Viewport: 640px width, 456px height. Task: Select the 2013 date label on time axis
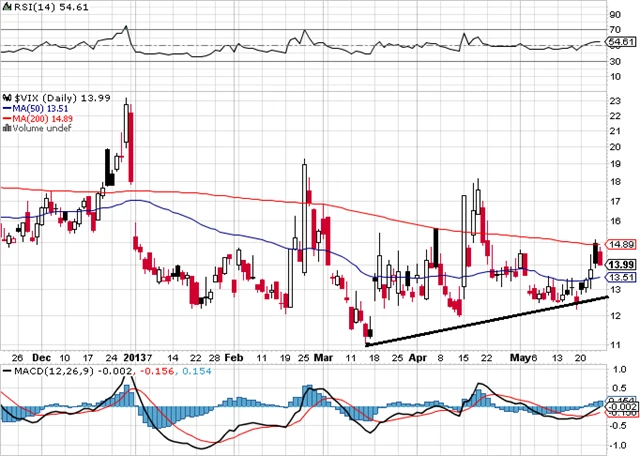(x=136, y=357)
